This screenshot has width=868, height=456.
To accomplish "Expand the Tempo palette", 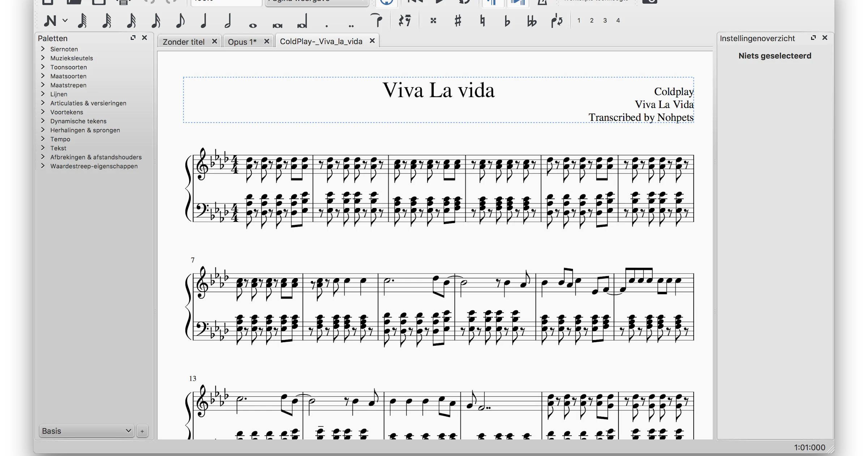I will 43,139.
